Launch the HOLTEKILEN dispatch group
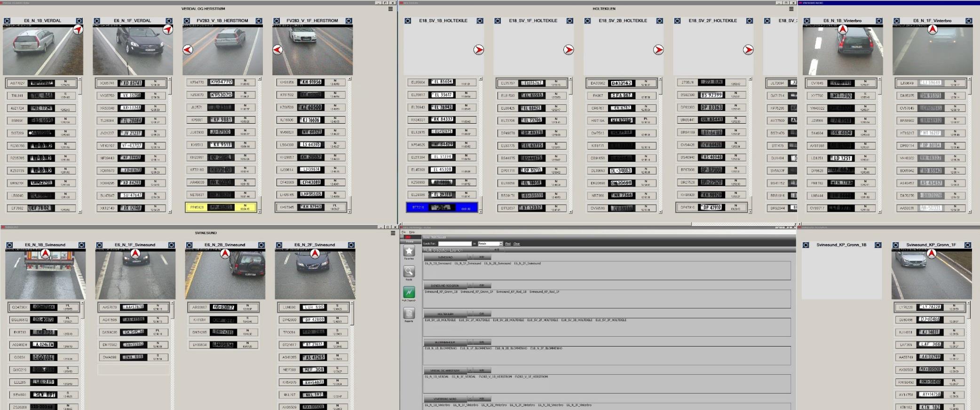Image resolution: width=980 pixels, height=410 pixels. (445, 314)
